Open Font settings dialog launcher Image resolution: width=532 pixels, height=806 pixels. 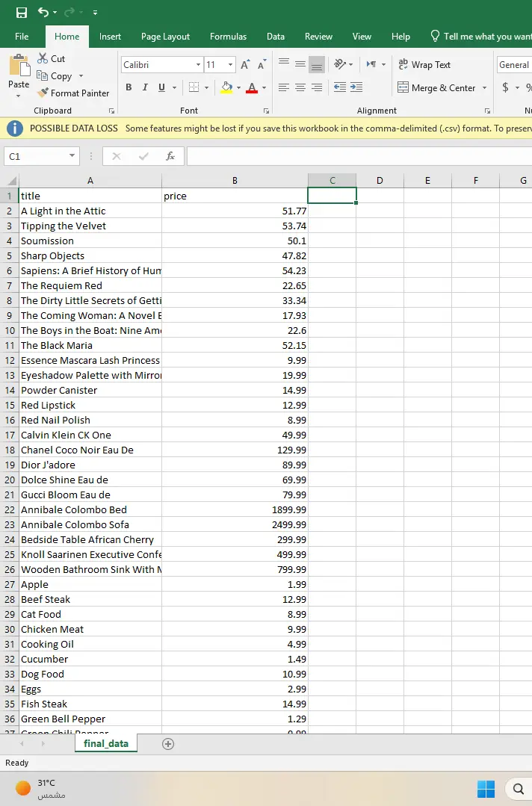tap(266, 111)
